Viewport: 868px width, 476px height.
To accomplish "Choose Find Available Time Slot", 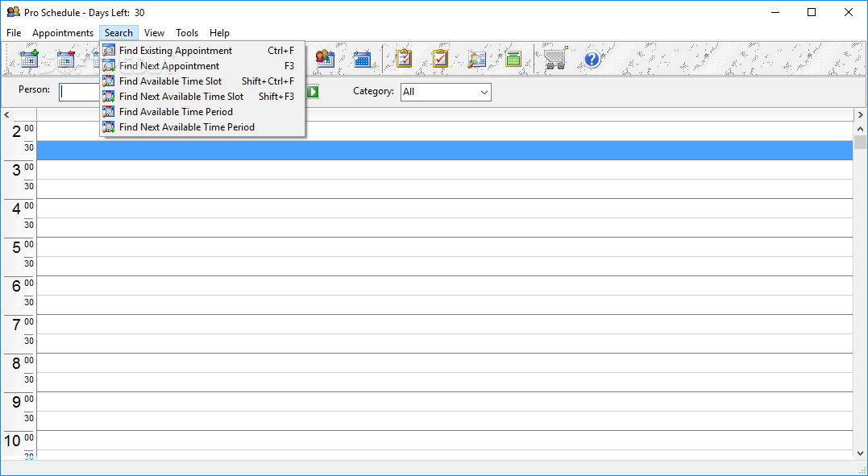I will [202, 81].
